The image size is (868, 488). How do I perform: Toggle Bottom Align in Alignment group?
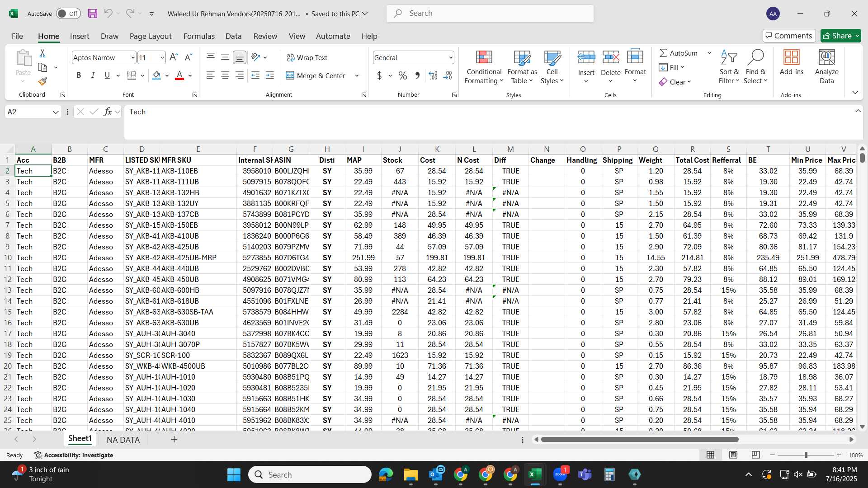click(240, 57)
